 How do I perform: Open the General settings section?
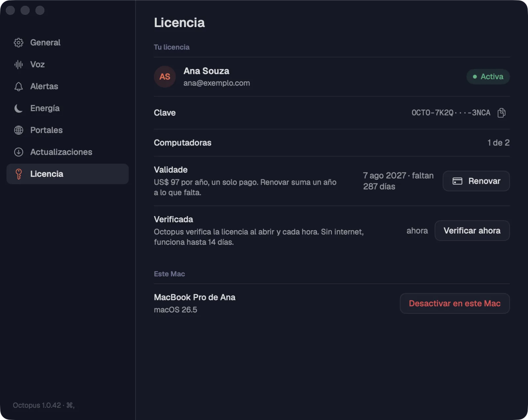pyautogui.click(x=67, y=43)
